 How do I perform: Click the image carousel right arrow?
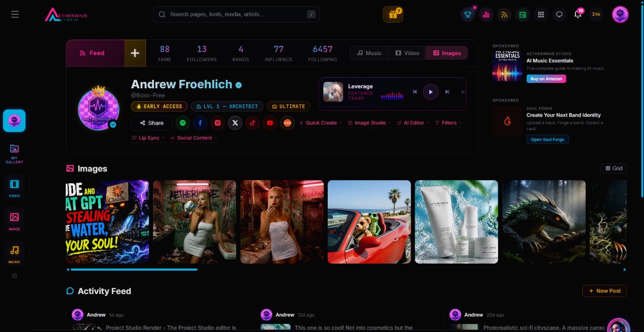coord(625,269)
